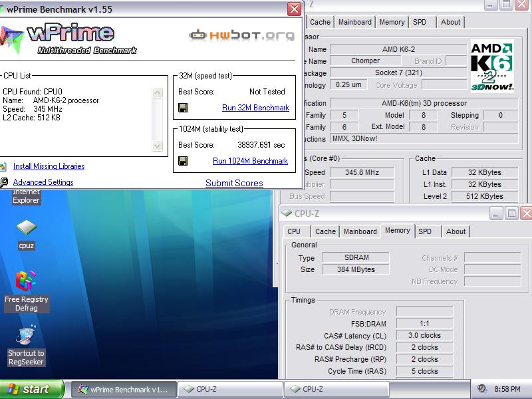Open the Mainboard tab in back CPU-Z window
The height and width of the screenshot is (399, 532).
[x=355, y=22]
